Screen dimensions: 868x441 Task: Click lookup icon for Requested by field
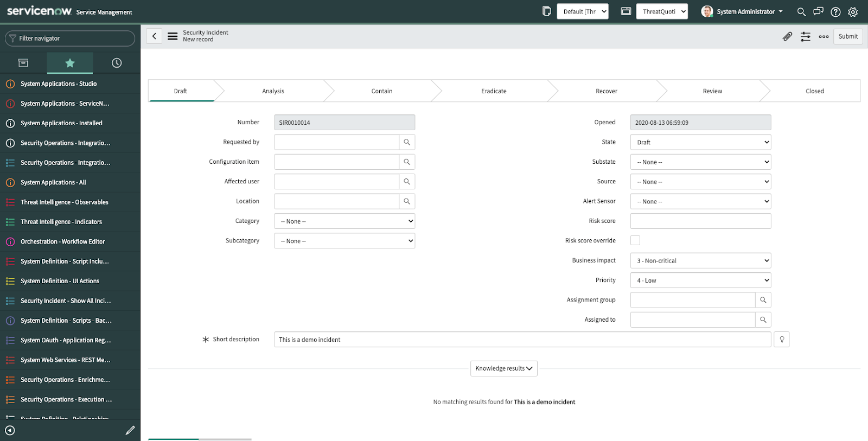(407, 142)
